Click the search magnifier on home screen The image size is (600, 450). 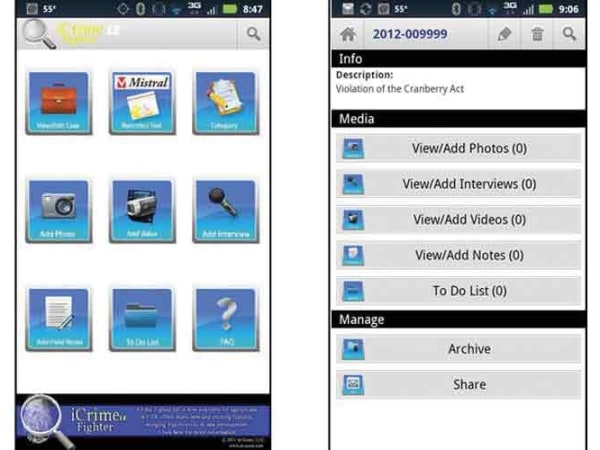(x=254, y=34)
